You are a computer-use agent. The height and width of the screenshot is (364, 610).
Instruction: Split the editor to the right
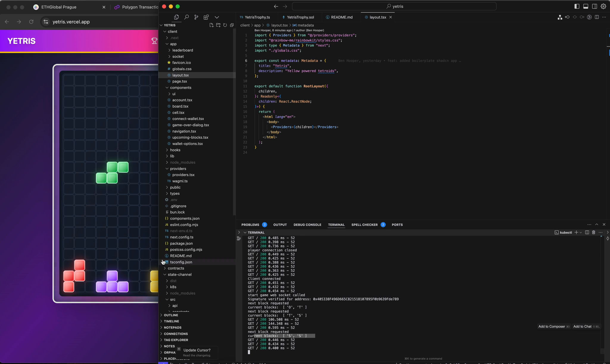(597, 17)
